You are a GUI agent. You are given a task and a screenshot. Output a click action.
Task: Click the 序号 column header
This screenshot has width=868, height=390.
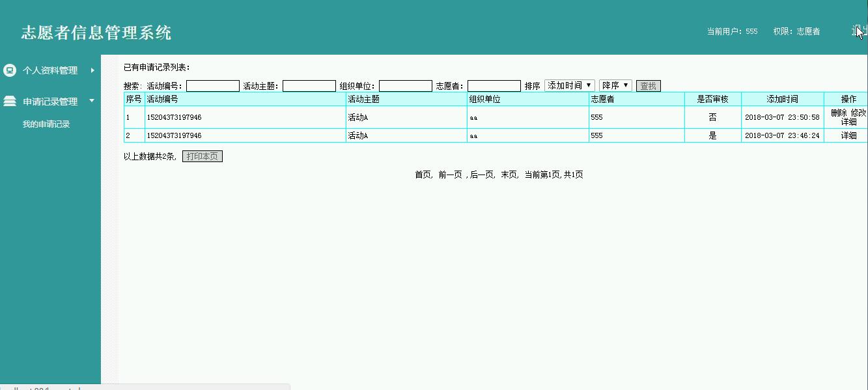pyautogui.click(x=133, y=99)
